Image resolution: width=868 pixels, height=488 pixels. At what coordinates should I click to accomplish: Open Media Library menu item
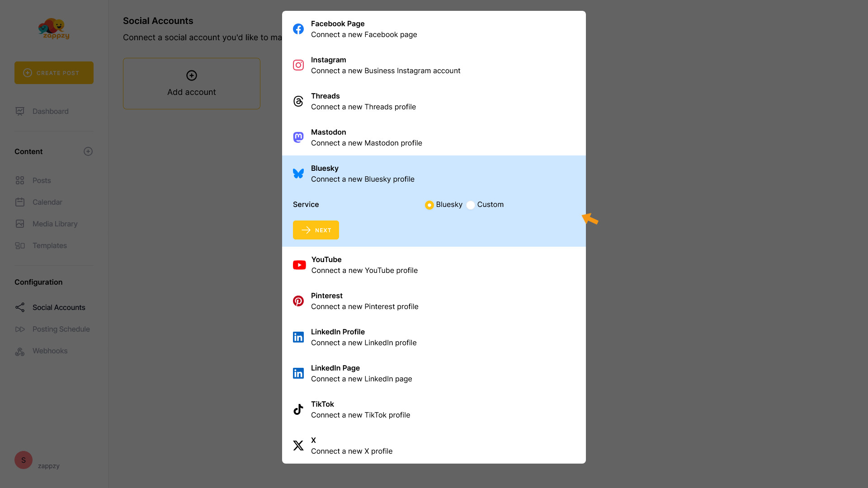(x=55, y=224)
